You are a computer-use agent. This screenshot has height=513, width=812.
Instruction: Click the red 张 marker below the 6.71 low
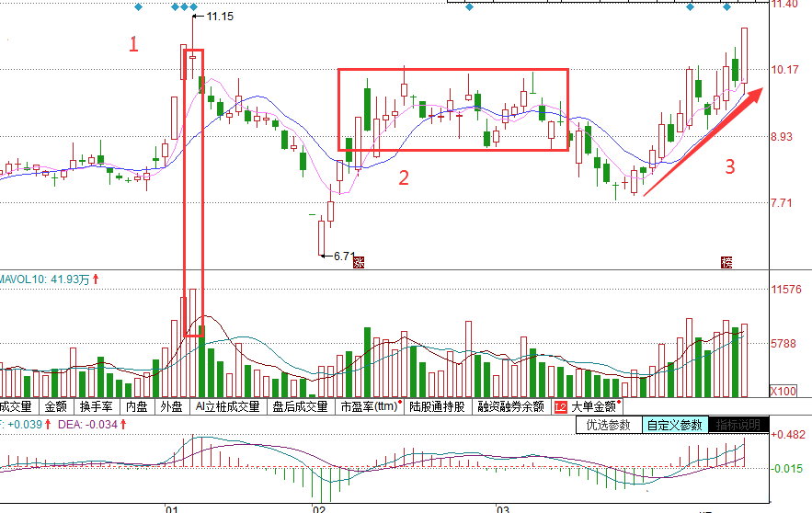point(360,262)
